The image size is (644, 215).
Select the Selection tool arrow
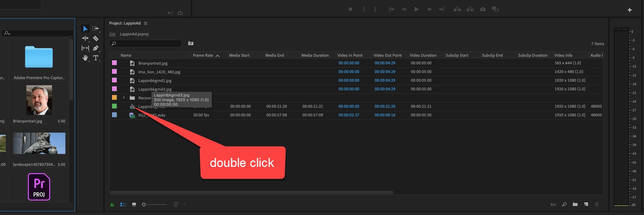tap(85, 29)
